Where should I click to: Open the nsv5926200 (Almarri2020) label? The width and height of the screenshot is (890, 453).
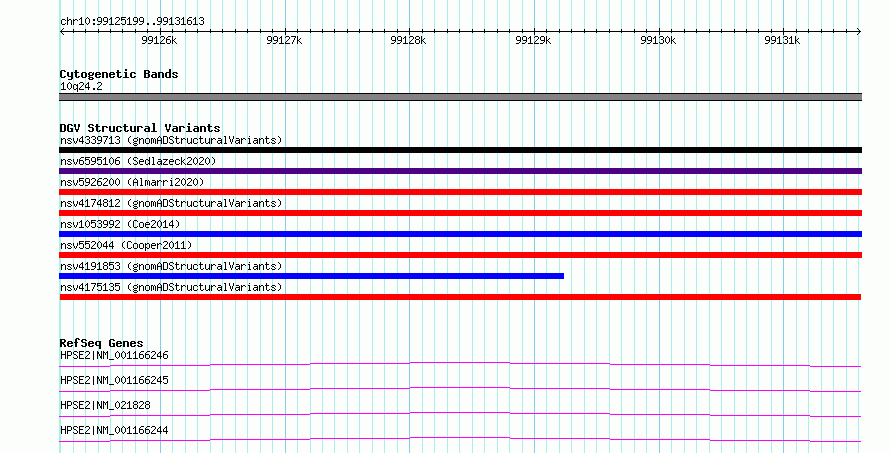coord(132,182)
